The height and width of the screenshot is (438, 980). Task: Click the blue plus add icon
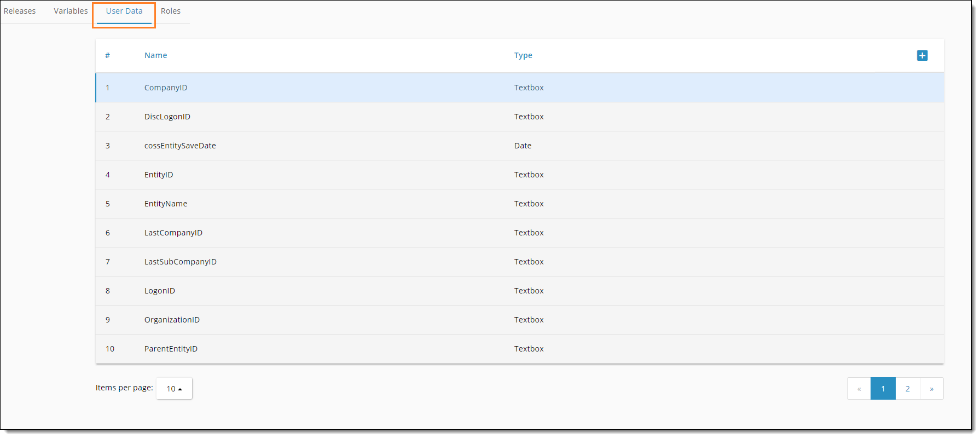pos(922,55)
